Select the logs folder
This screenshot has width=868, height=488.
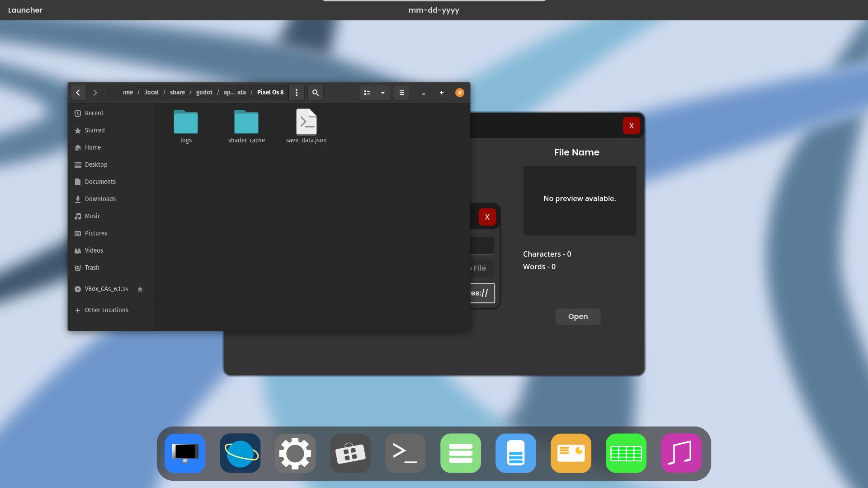click(186, 127)
